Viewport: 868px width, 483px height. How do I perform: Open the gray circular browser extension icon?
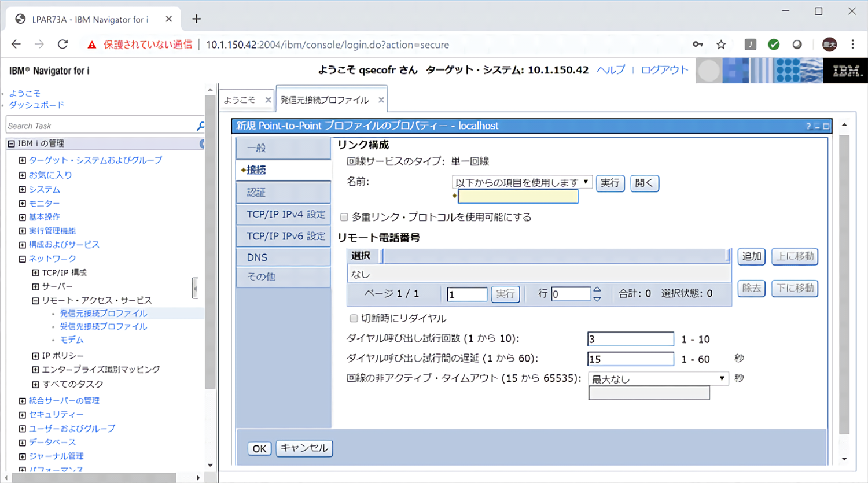pos(797,45)
